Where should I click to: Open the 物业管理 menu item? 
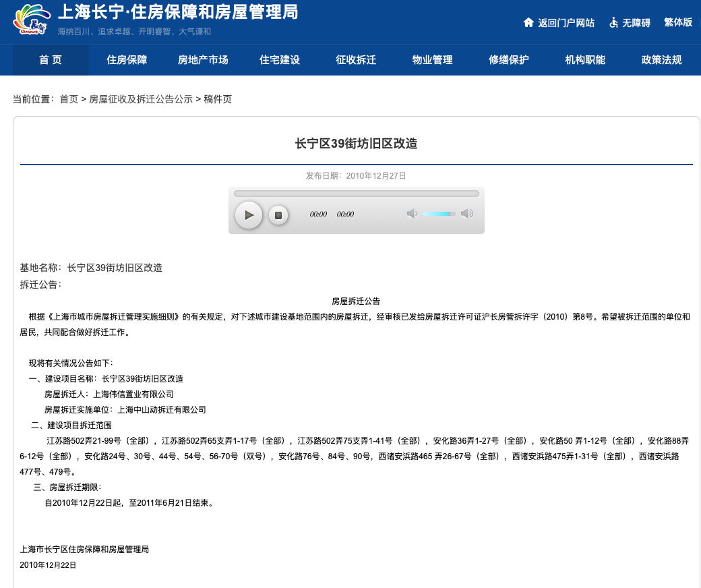point(432,60)
